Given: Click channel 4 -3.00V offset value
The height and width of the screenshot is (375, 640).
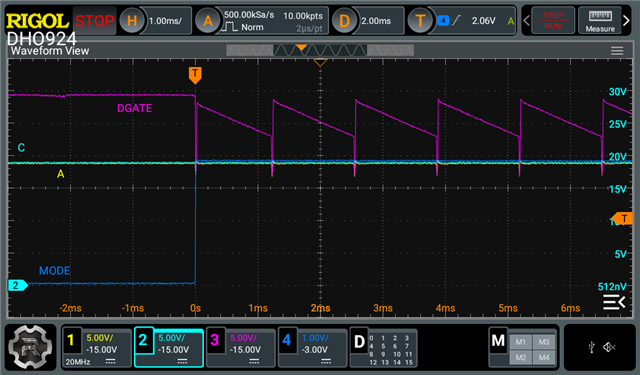Looking at the screenshot, I should coord(314,350).
